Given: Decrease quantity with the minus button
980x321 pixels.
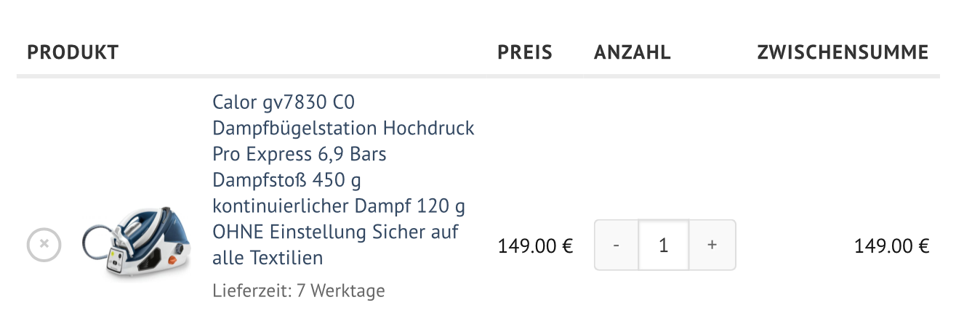Looking at the screenshot, I should [616, 245].
